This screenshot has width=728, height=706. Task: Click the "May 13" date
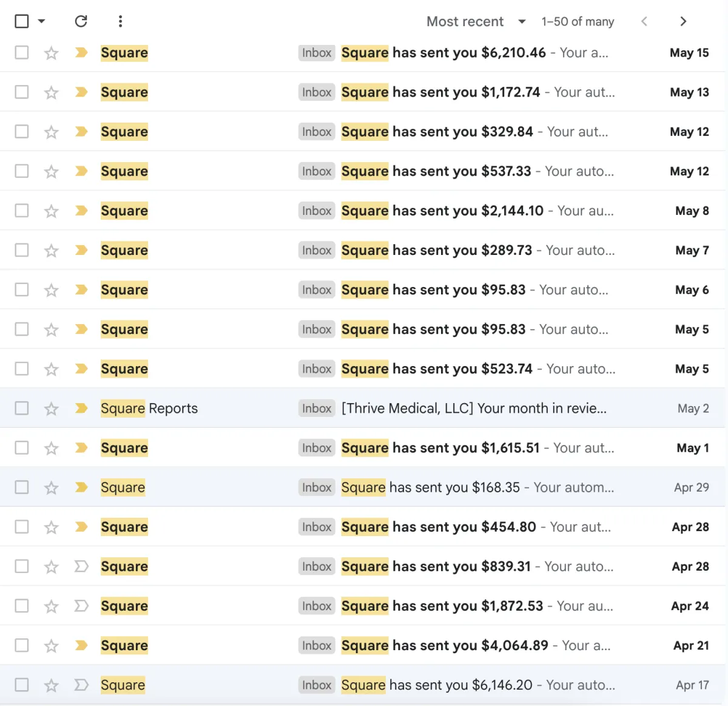tap(689, 92)
